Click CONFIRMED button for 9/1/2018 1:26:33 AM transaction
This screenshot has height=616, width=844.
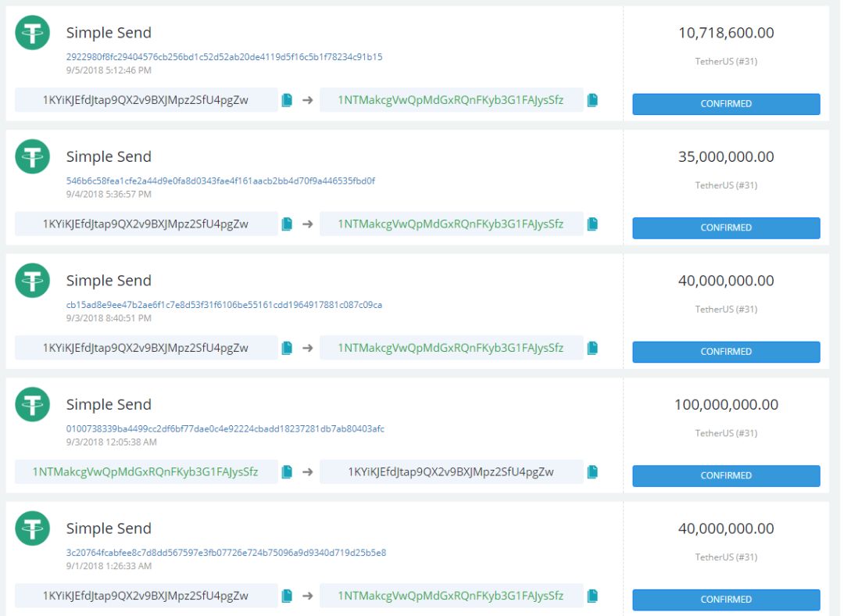726,600
